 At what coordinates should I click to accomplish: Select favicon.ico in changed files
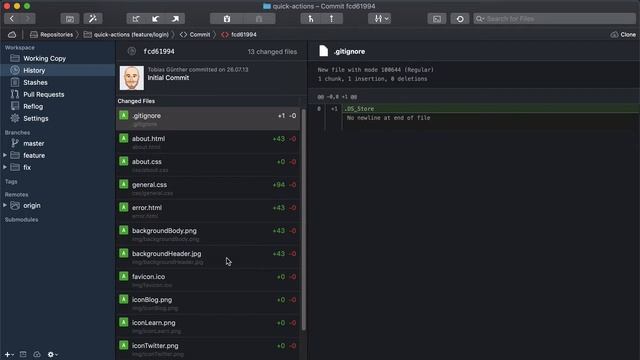pos(209,280)
